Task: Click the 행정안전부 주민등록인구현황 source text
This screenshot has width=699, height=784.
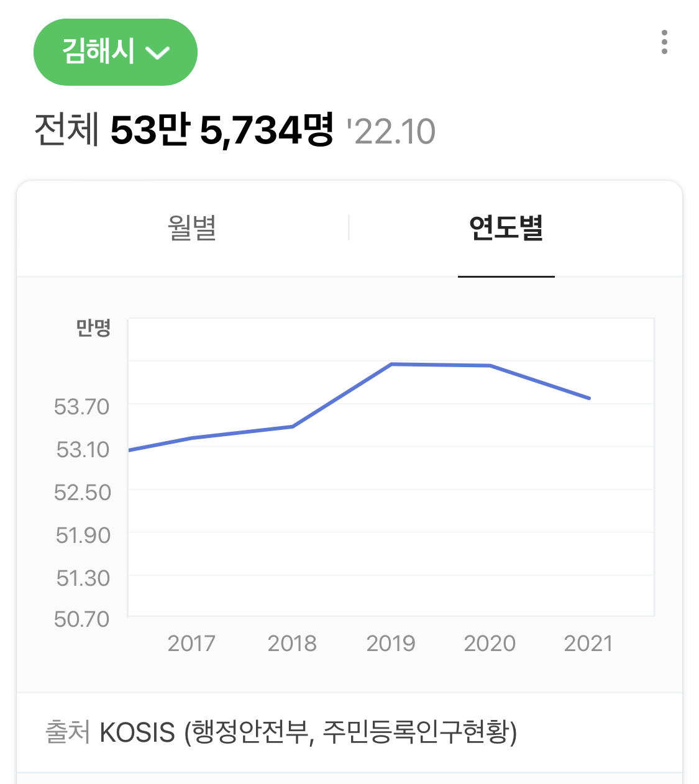Action: (x=351, y=732)
